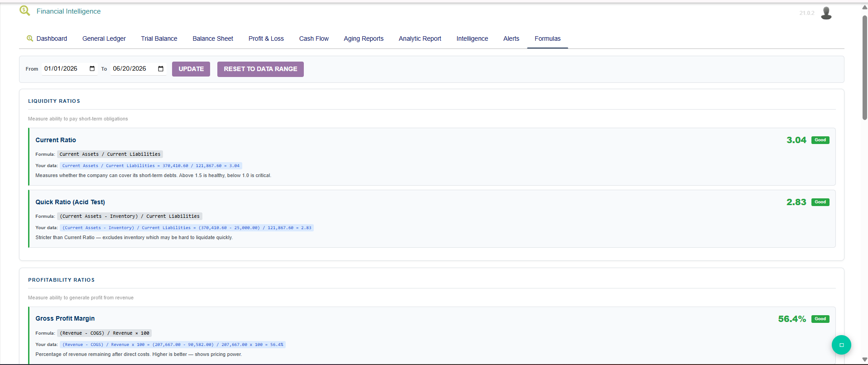
Task: Open the teal floating chat button
Action: (841, 345)
